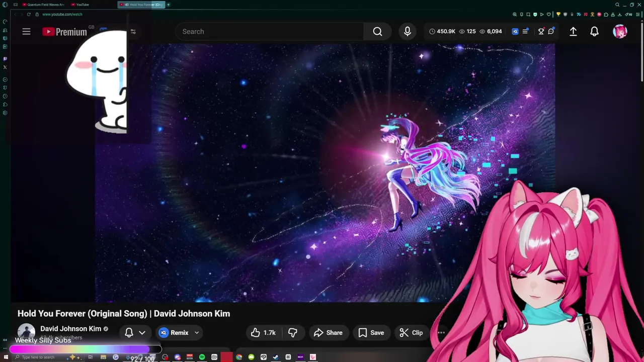The width and height of the screenshot is (644, 362).
Task: Start voice search with microphone
Action: pos(408,31)
